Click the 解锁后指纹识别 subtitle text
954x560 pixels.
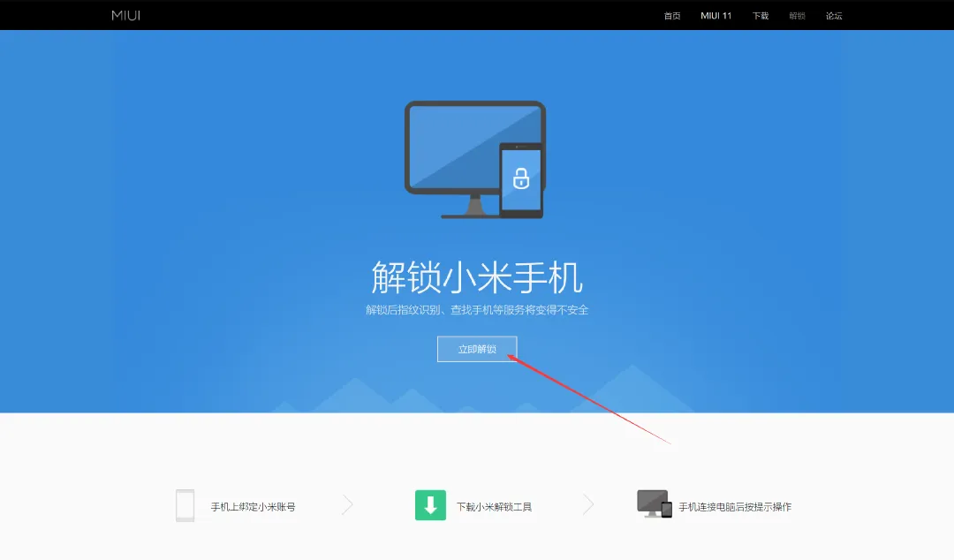click(477, 310)
